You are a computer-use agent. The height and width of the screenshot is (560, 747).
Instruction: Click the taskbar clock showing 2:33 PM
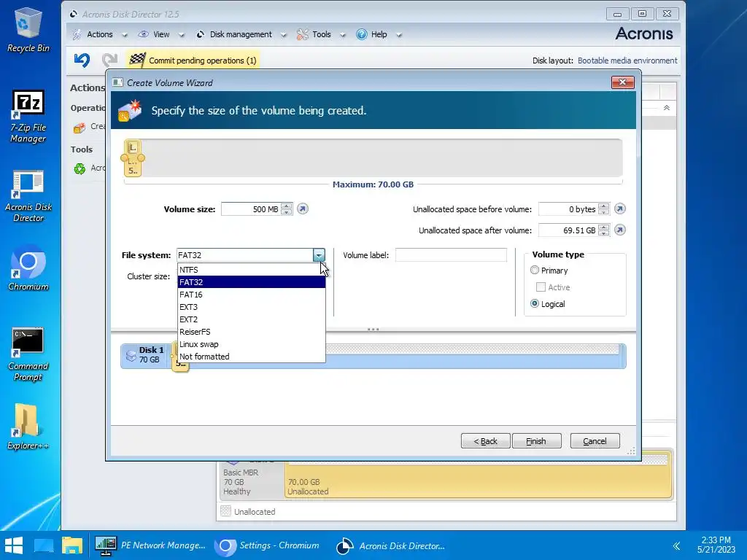point(716,545)
